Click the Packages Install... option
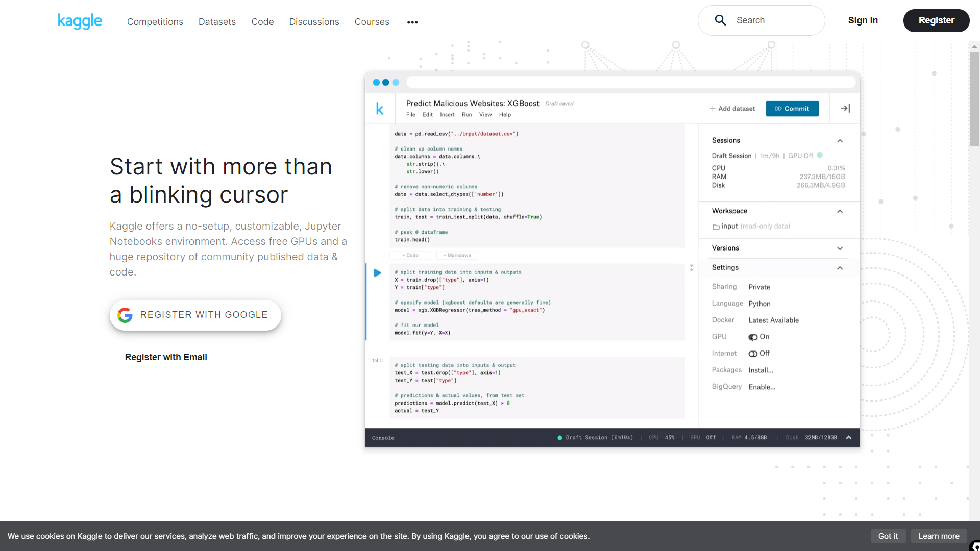 (761, 370)
